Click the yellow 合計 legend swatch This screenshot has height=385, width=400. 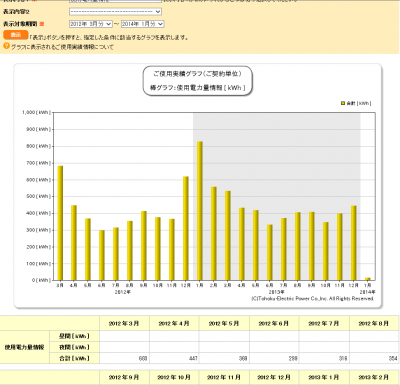[x=343, y=103]
